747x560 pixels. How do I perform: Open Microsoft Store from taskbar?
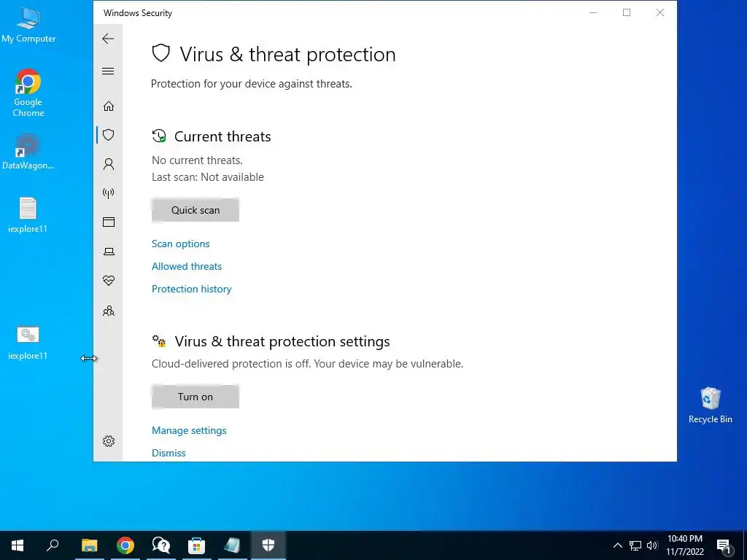(196, 545)
